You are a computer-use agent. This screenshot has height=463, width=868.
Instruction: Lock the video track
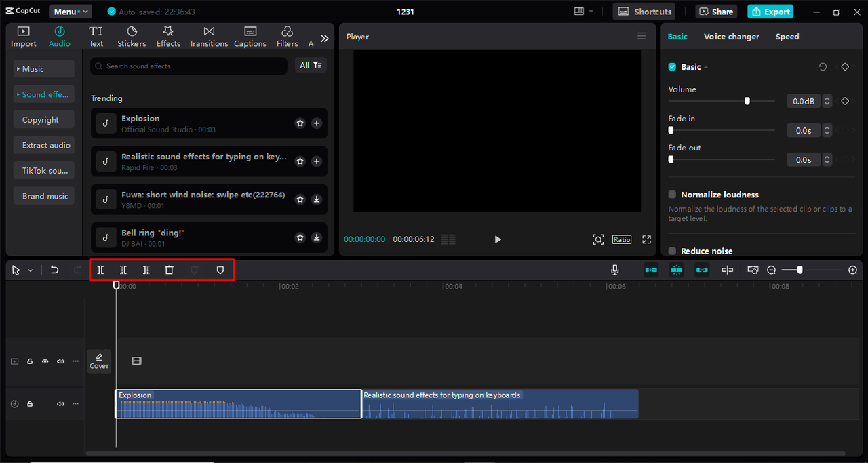(x=30, y=361)
